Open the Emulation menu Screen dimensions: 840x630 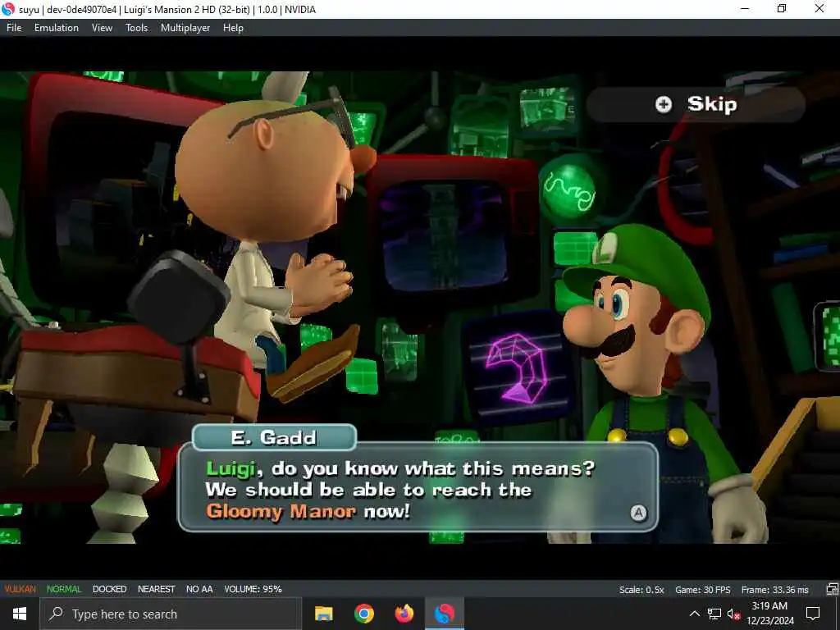[x=57, y=28]
